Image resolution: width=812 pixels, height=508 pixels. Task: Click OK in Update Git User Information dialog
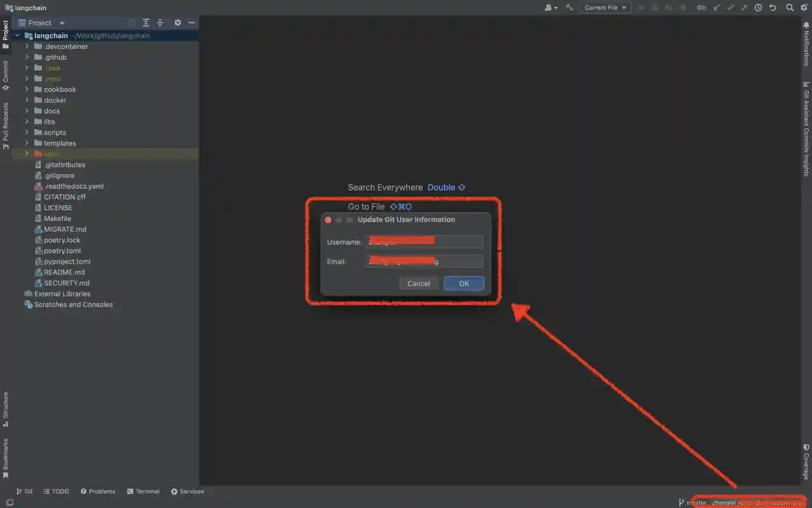[464, 283]
